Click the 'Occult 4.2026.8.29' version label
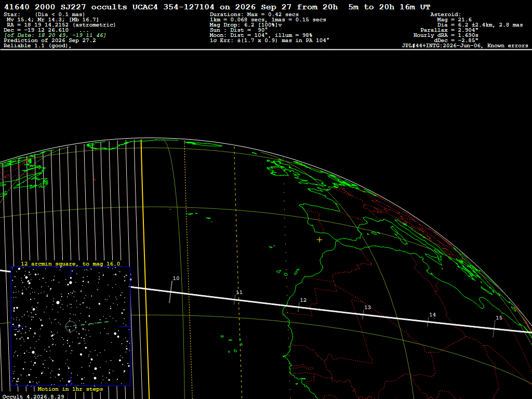 [33, 396]
